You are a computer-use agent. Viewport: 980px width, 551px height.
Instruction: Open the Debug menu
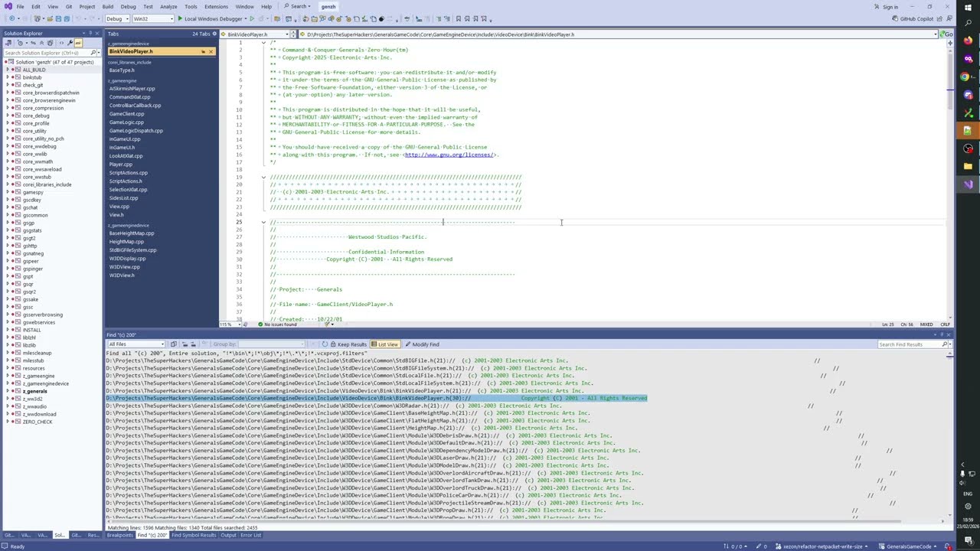(128, 7)
